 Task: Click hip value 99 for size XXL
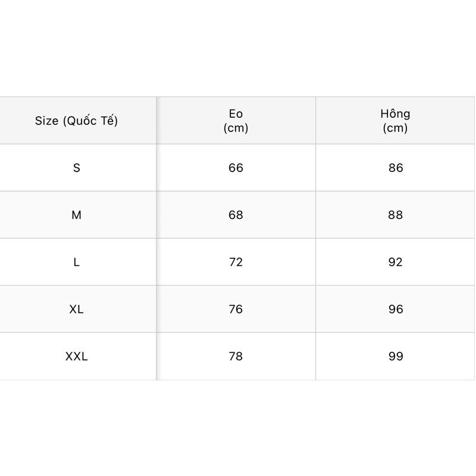click(396, 356)
